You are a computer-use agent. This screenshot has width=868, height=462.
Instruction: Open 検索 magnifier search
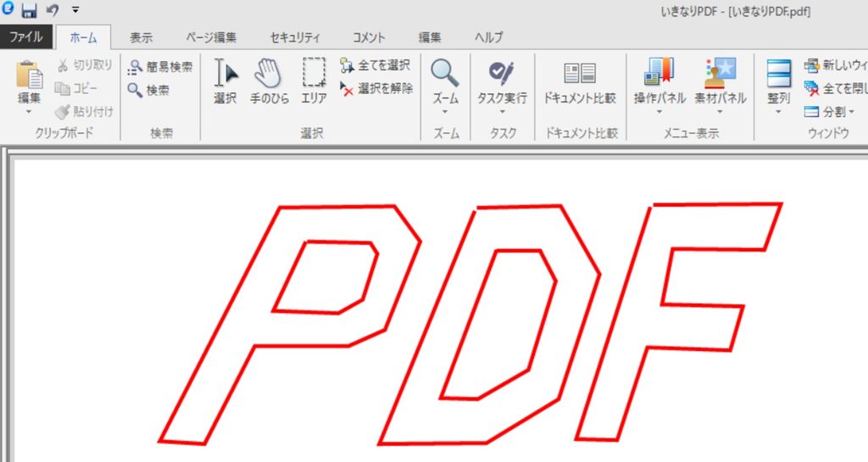148,90
